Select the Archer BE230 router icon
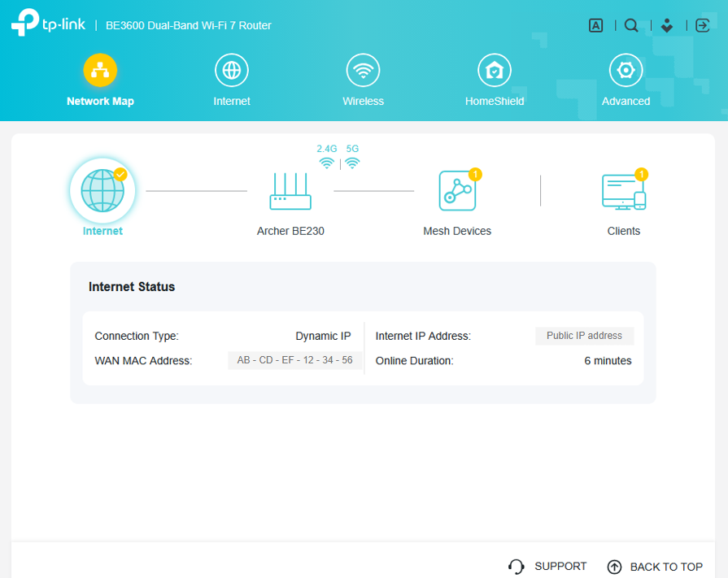The height and width of the screenshot is (578, 728). click(290, 191)
